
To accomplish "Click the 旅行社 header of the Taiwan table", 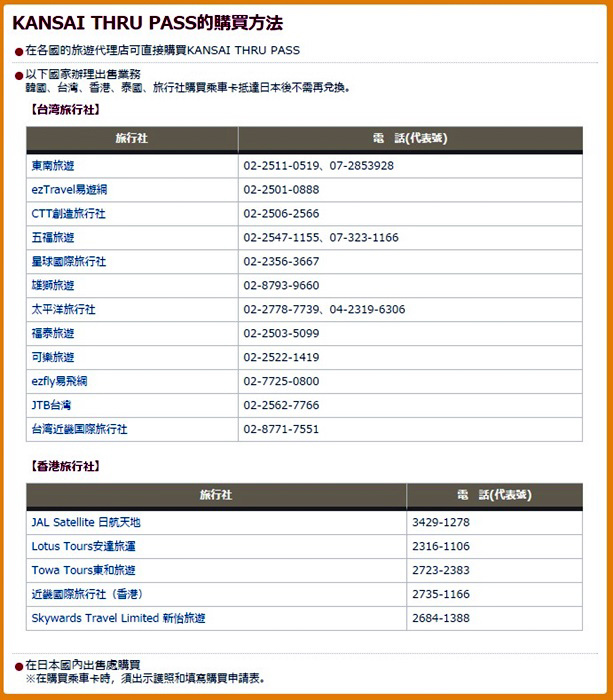I will click(x=132, y=138).
